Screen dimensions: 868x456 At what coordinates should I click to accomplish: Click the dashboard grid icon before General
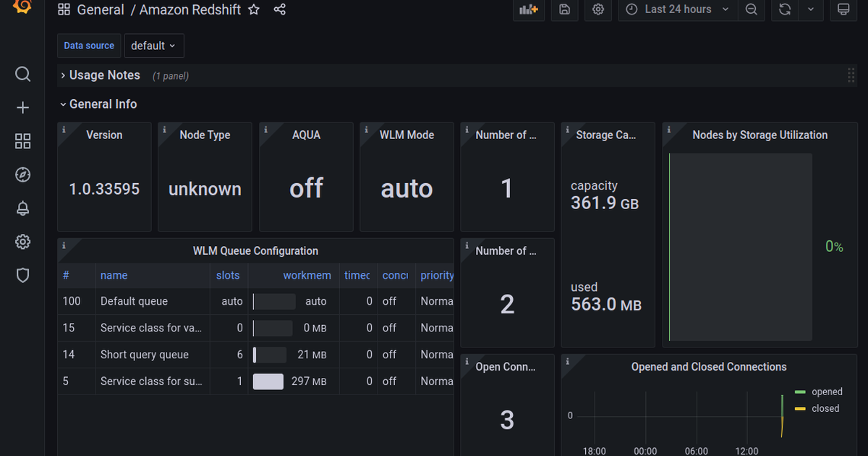[64, 9]
